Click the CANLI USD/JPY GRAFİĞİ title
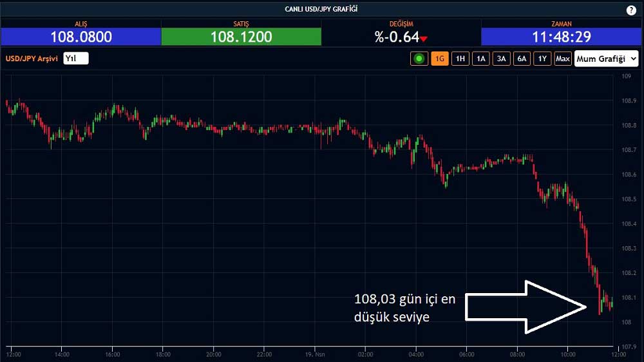644x362 pixels. pyautogui.click(x=321, y=9)
